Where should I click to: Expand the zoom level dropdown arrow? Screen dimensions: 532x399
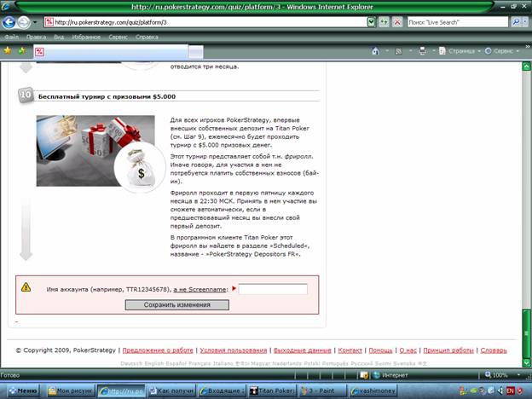tap(518, 375)
